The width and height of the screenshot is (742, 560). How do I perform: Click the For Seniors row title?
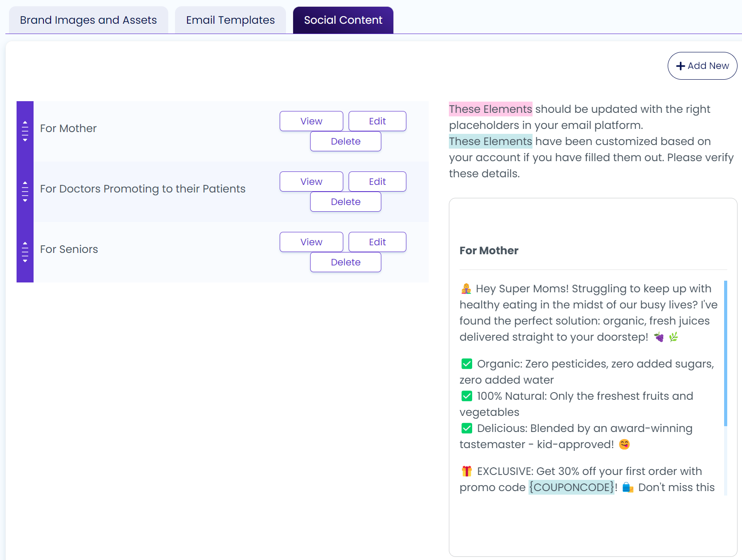point(69,249)
